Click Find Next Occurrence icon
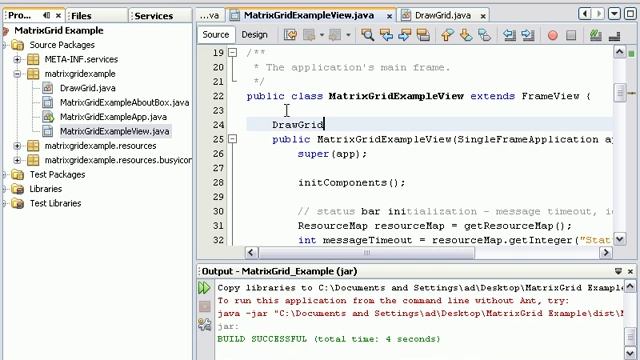Image resolution: width=640 pixels, height=360 pixels. (404, 35)
